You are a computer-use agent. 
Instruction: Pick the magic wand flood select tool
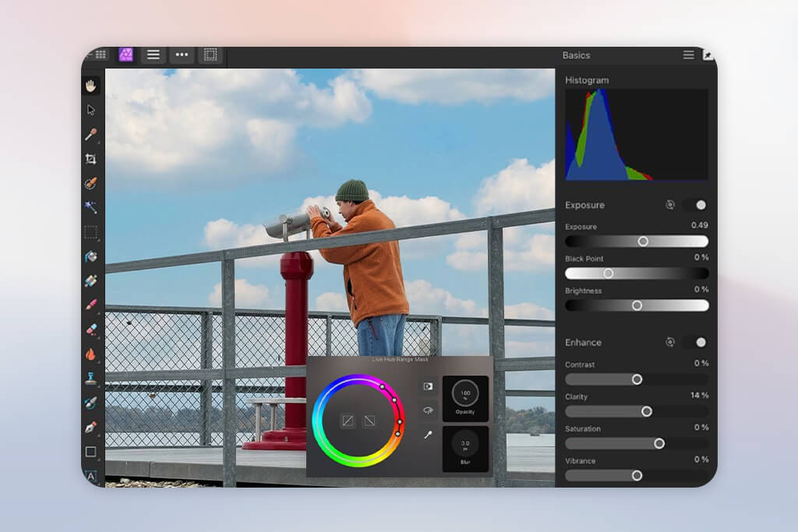(x=91, y=207)
